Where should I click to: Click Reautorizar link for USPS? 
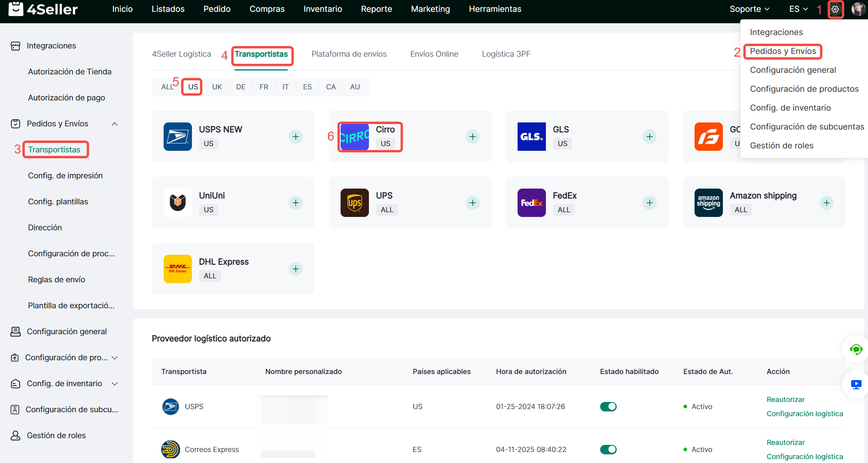click(785, 399)
